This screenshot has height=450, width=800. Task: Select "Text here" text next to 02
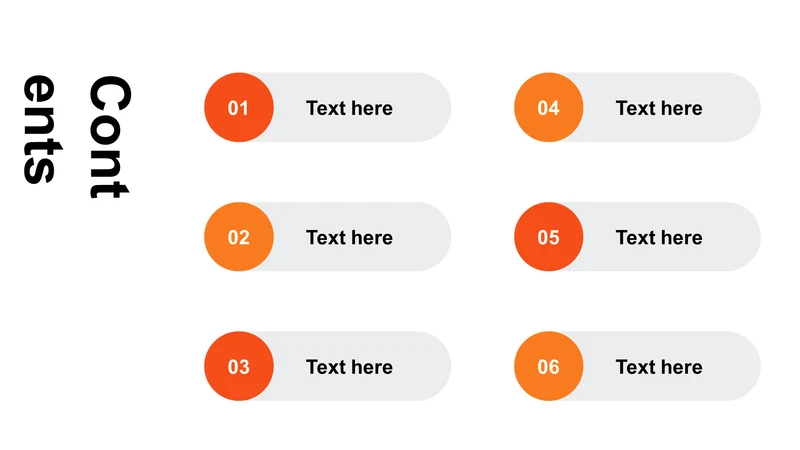tap(349, 237)
